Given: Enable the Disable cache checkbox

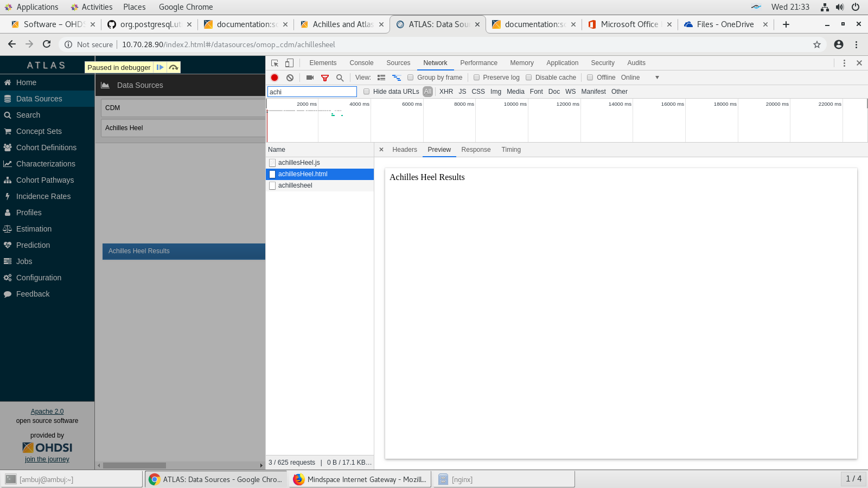Looking at the screenshot, I should [529, 78].
